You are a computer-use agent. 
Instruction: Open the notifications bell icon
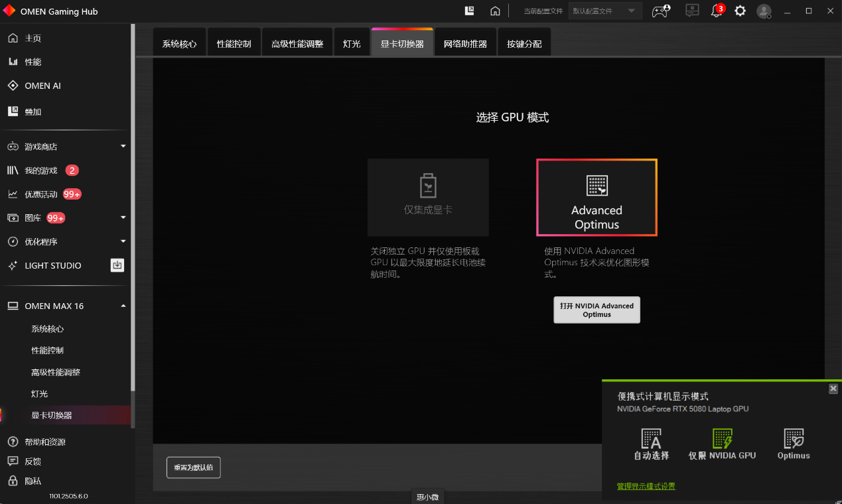(x=717, y=11)
